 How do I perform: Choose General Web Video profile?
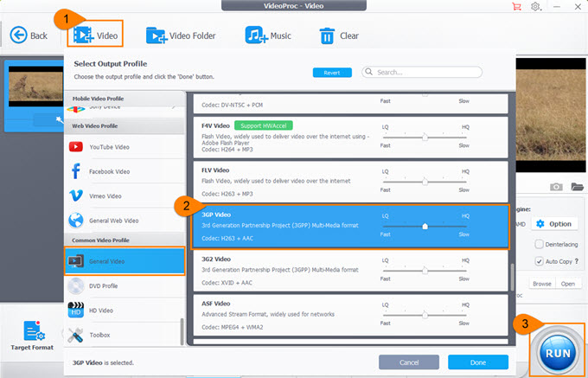[x=125, y=221]
